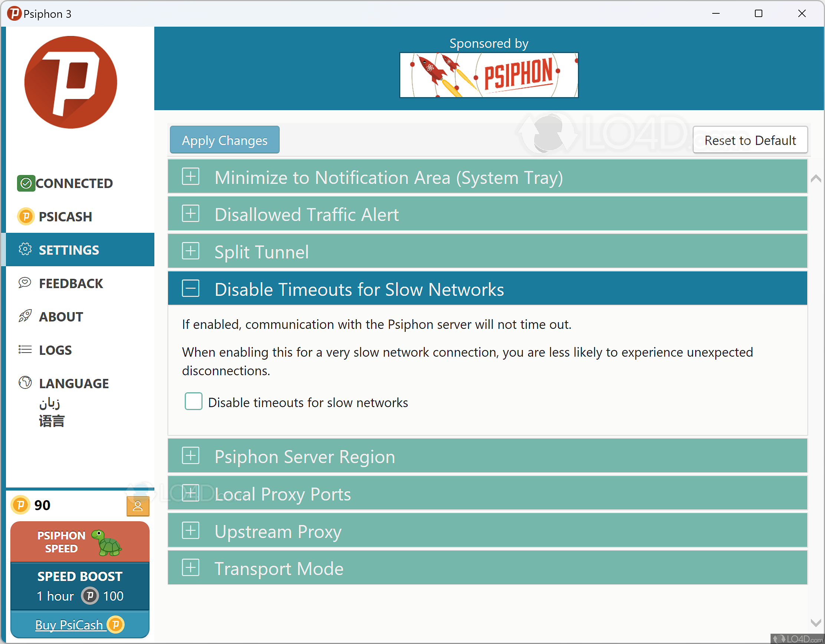This screenshot has height=644, width=825.
Task: Click the Settings gear icon
Action: coord(25,250)
